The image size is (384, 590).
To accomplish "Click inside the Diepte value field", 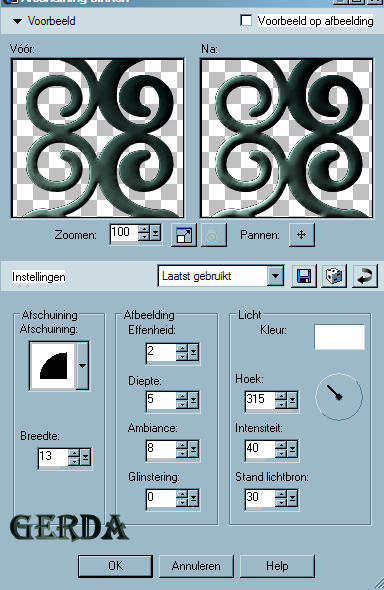I will tap(161, 400).
